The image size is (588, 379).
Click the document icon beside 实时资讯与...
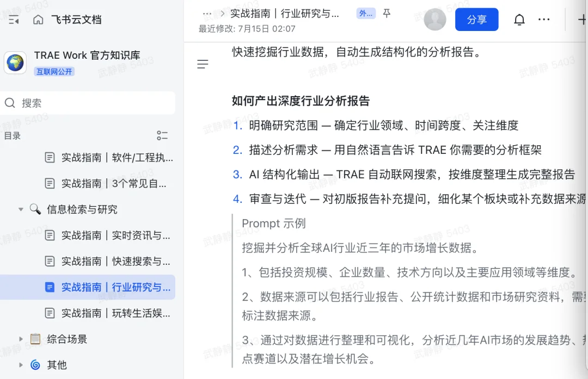click(50, 235)
